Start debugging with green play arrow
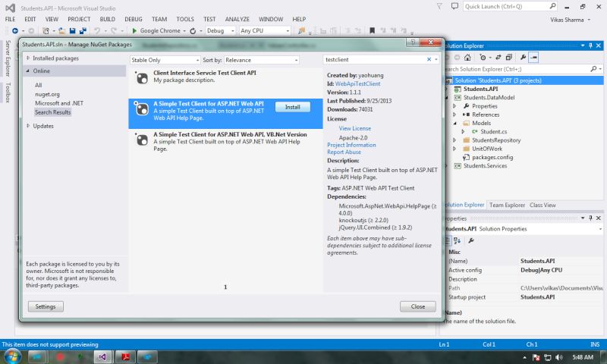The width and height of the screenshot is (607, 364). (x=134, y=30)
